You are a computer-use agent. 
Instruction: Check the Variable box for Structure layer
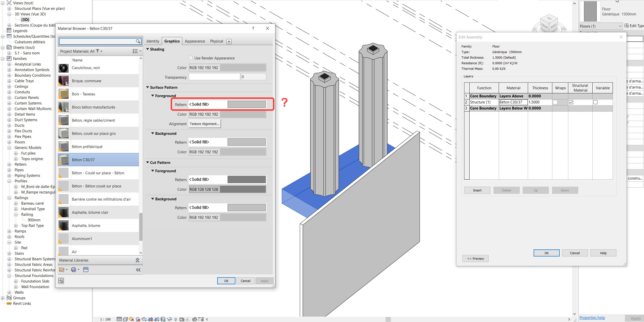595,102
